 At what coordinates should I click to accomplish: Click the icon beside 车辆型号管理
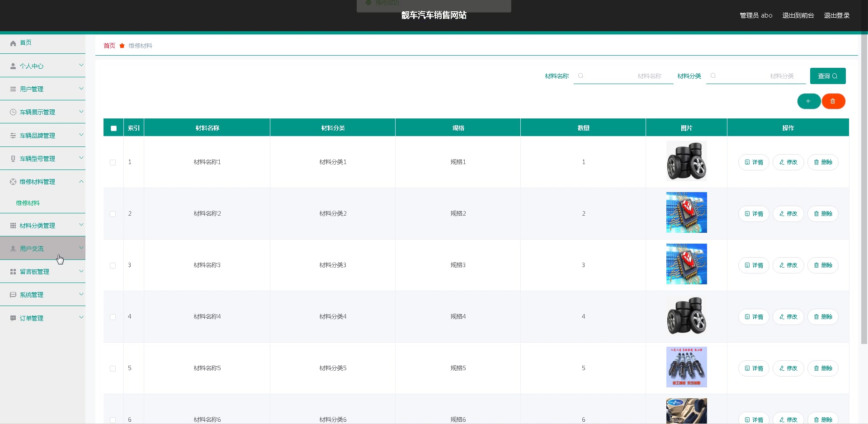click(x=13, y=159)
